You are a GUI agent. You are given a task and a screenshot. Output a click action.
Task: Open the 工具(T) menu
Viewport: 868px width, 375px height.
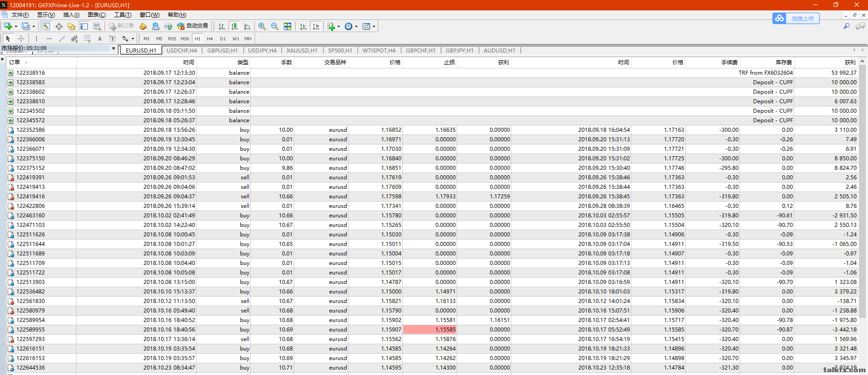point(123,15)
